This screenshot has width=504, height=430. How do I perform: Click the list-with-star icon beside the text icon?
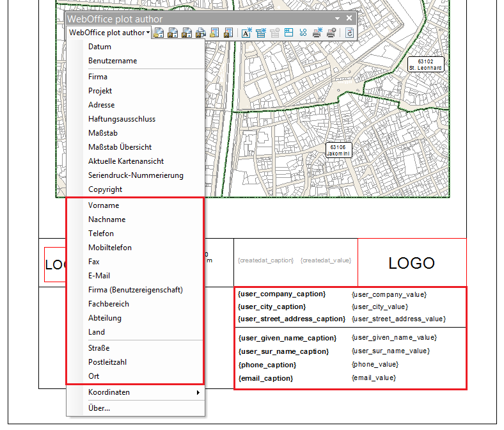click(x=261, y=33)
